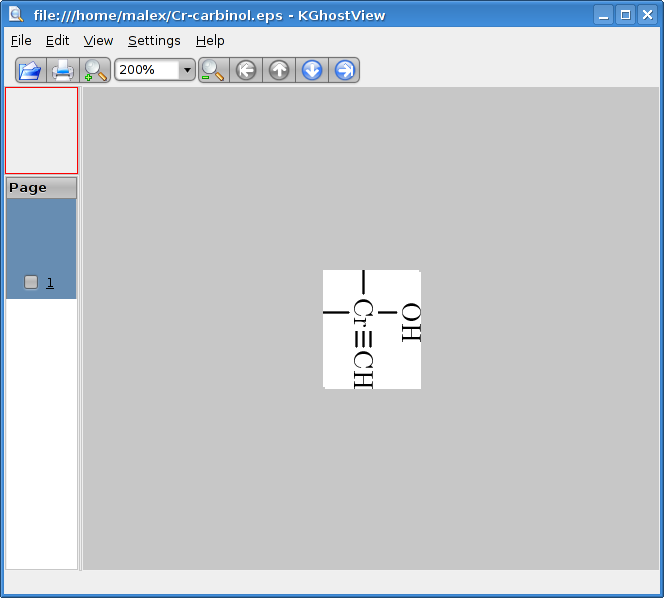
Task: Open the Settings menu
Action: point(154,41)
